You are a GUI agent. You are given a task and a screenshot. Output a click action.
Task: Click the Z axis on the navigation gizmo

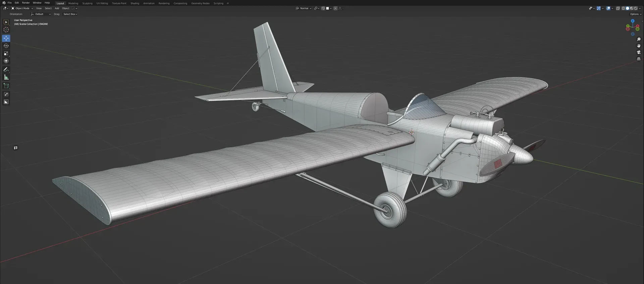click(x=633, y=21)
